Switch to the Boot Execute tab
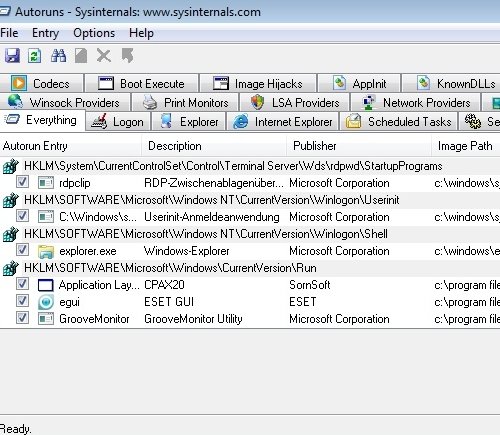500x435 pixels. pyautogui.click(x=142, y=83)
